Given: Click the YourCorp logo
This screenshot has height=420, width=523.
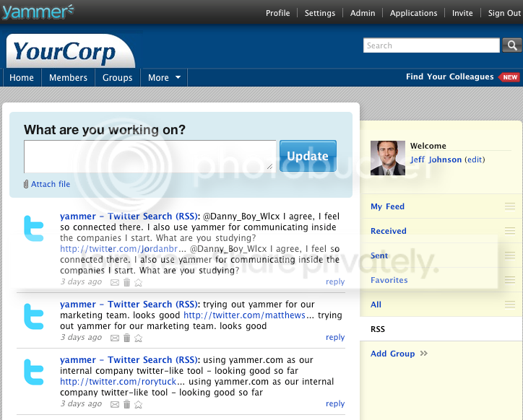Looking at the screenshot, I should (70, 52).
